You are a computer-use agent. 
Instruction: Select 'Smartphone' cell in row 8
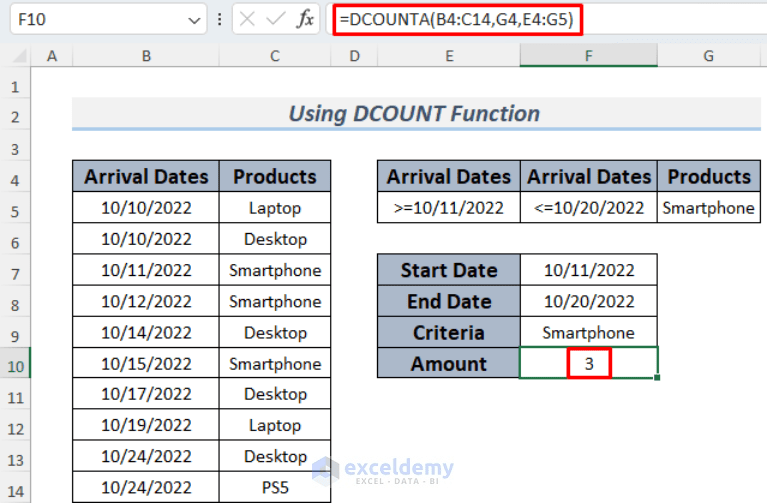(x=275, y=301)
